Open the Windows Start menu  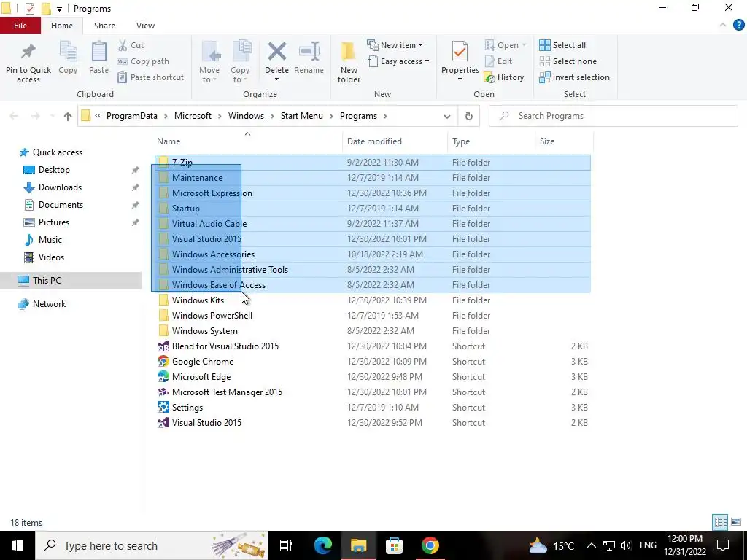18,545
